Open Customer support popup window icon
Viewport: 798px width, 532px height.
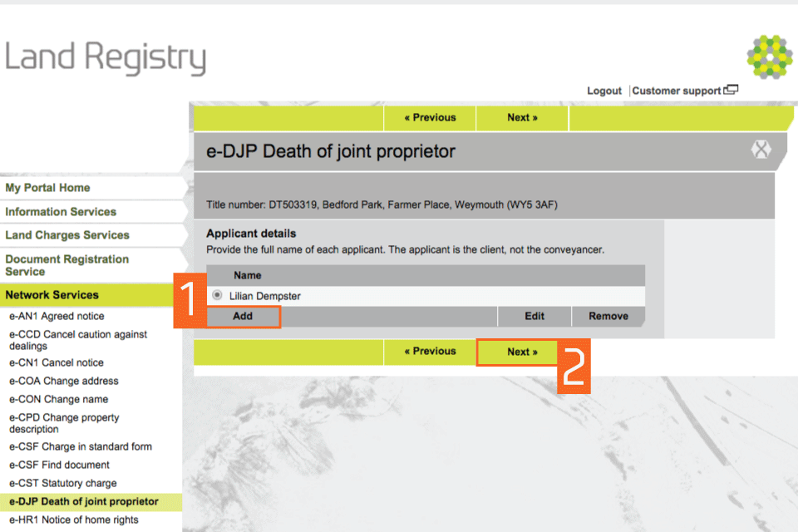(x=731, y=91)
